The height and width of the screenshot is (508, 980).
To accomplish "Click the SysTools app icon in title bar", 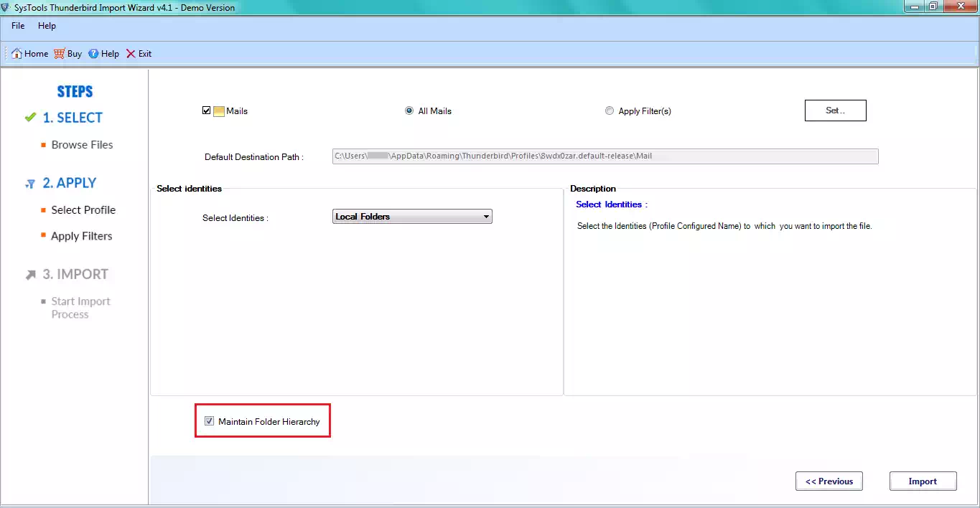I will tap(6, 7).
